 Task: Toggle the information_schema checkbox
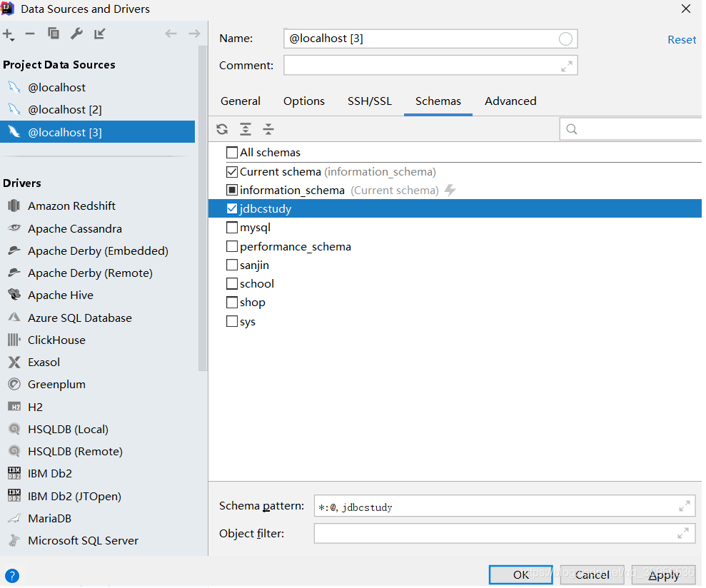[232, 190]
